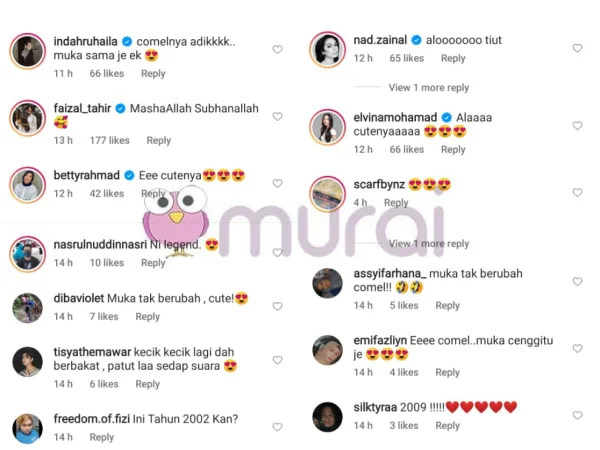Tap the heart next to the scarfbynz comment

point(577,192)
